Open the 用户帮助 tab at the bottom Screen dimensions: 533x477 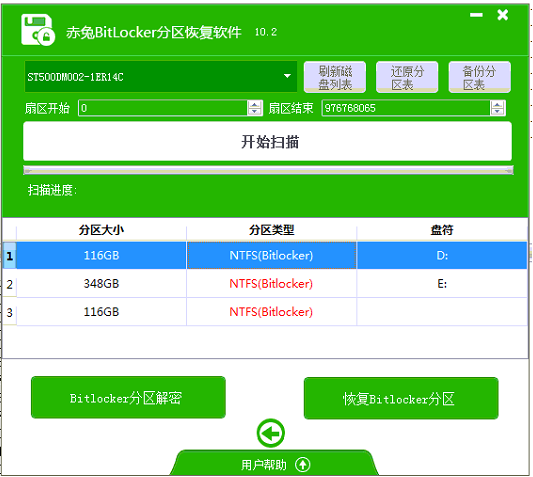click(275, 463)
